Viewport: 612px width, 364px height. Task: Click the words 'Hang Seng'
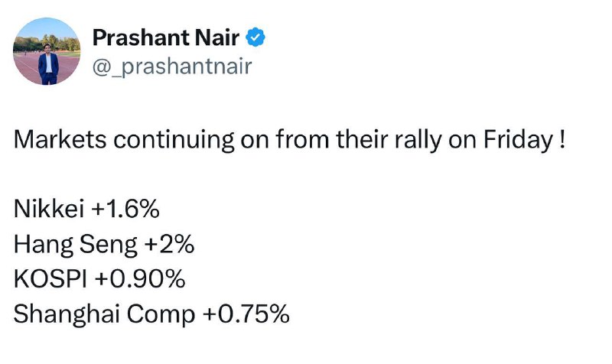pos(76,245)
